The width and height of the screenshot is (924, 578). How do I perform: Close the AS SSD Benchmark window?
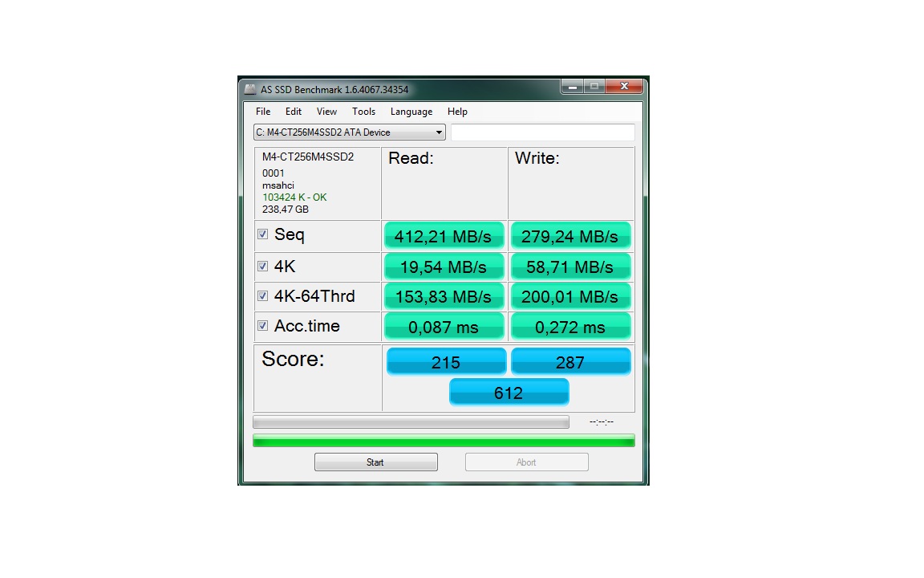point(624,87)
